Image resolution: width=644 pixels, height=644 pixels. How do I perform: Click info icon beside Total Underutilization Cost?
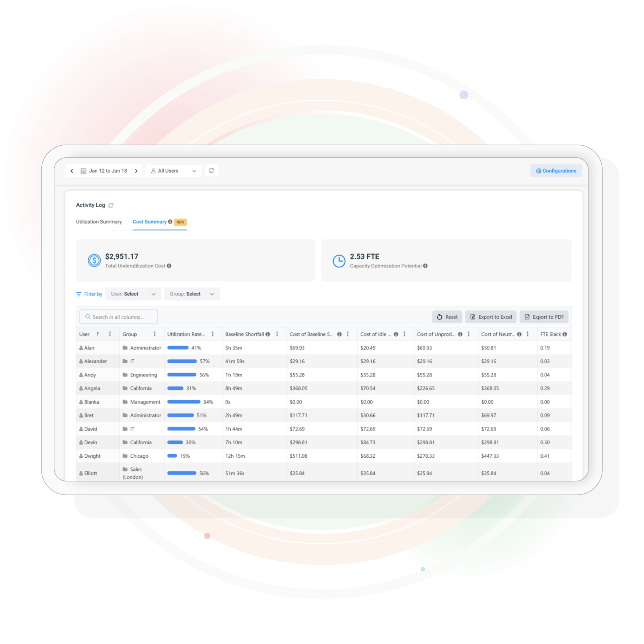pyautogui.click(x=169, y=266)
